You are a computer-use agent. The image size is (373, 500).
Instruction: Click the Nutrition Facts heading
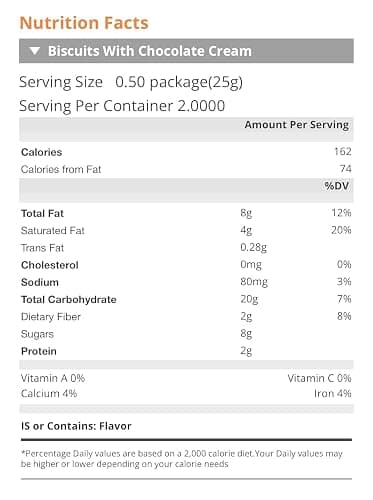[84, 23]
